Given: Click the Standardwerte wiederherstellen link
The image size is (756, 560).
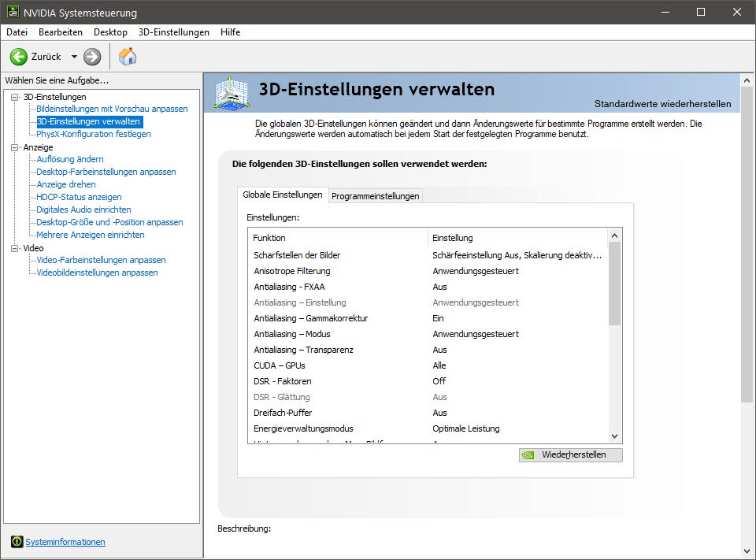Looking at the screenshot, I should 662,104.
